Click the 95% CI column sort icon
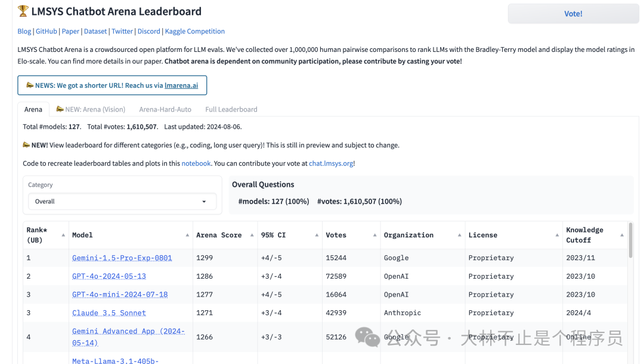 click(317, 235)
